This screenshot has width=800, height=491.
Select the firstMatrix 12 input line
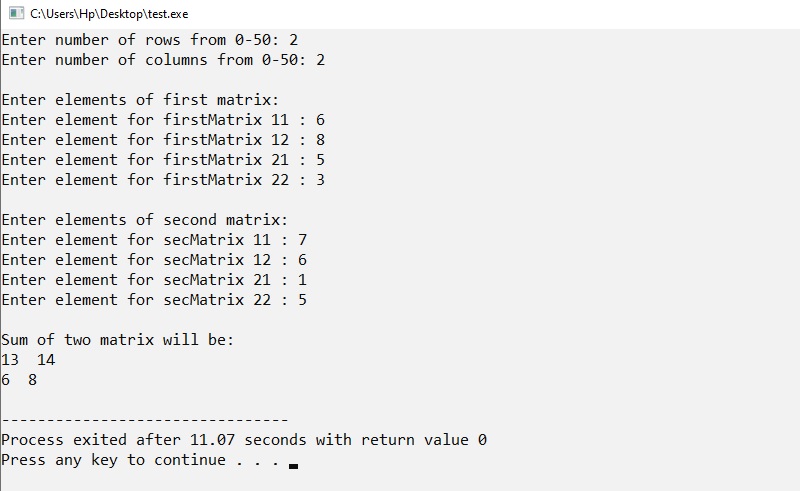click(163, 139)
